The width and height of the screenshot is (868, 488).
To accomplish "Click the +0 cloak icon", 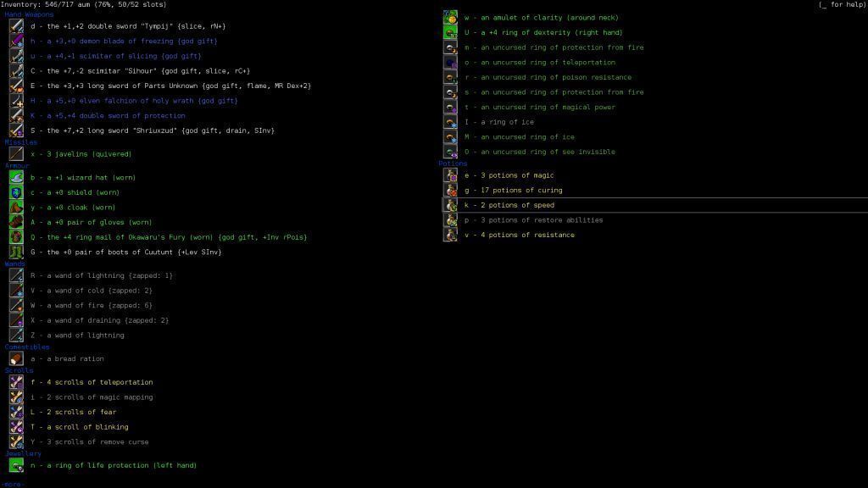I will 16,208.
